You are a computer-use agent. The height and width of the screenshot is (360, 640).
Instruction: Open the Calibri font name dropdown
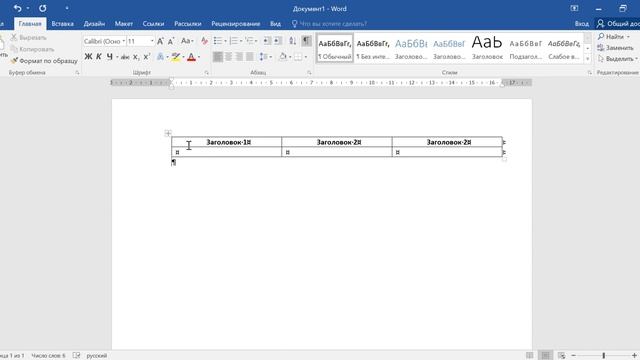(123, 41)
